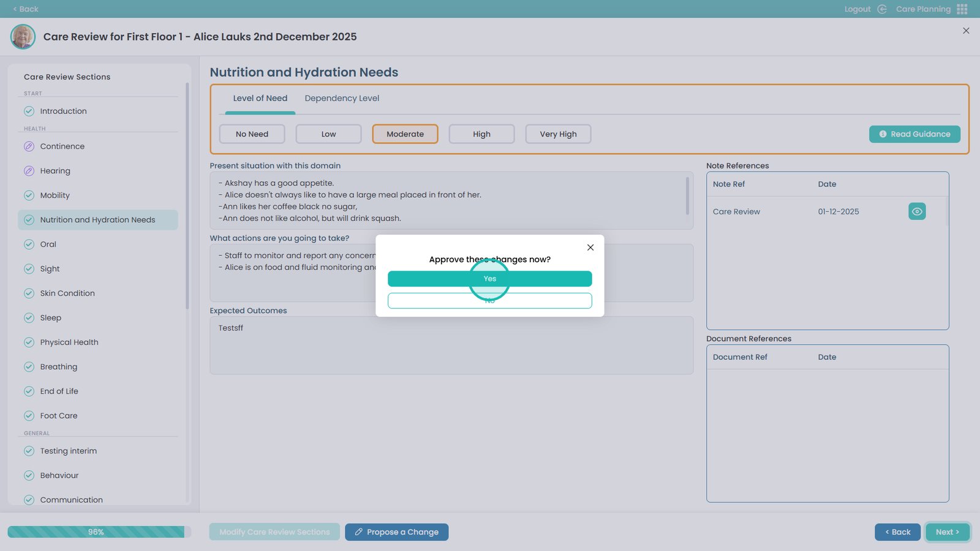The image size is (980, 551).
Task: Click the 96% review progress bar
Action: 96,532
